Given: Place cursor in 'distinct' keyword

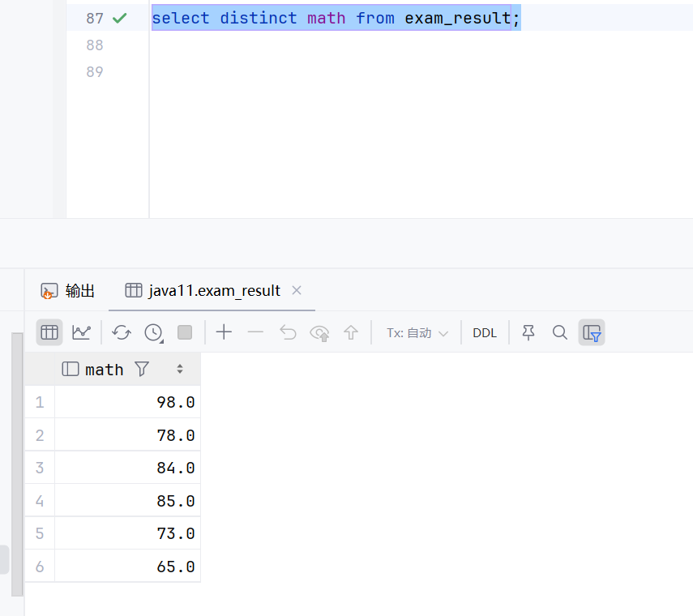Looking at the screenshot, I should click(x=258, y=18).
